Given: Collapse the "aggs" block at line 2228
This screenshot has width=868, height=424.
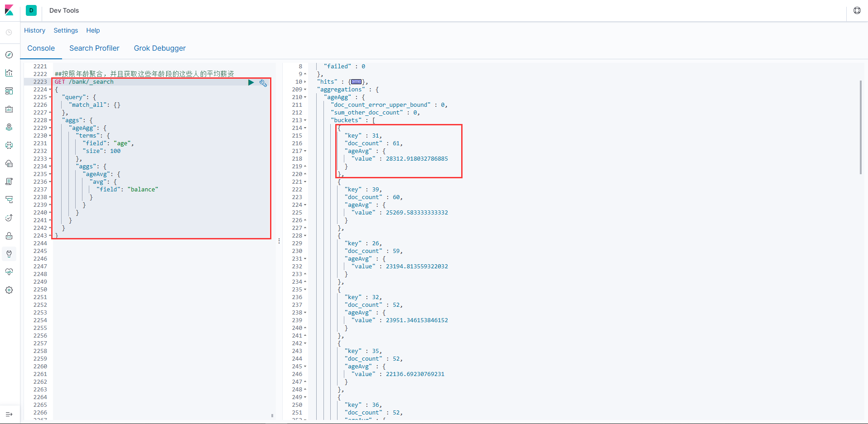Looking at the screenshot, I should [50, 120].
